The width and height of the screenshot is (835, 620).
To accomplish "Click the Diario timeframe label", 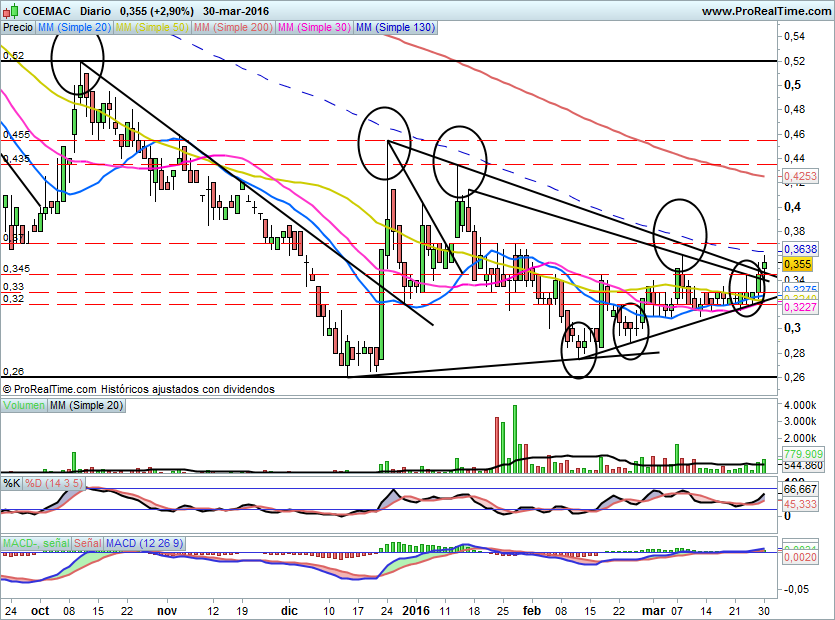I will (x=96, y=10).
